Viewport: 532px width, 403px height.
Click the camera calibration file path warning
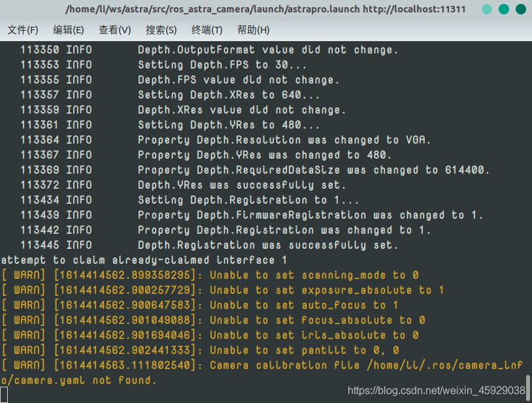click(x=262, y=372)
